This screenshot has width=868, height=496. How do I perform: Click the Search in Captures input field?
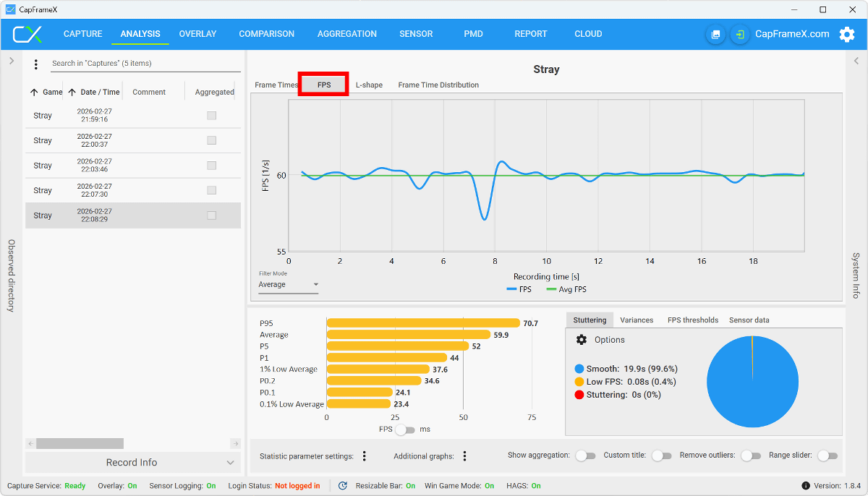click(145, 64)
